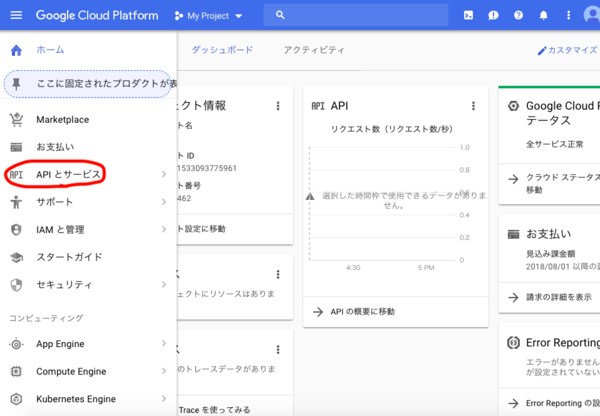Expand API とサービス submenu chevron
This screenshot has width=600, height=416.
click(164, 175)
